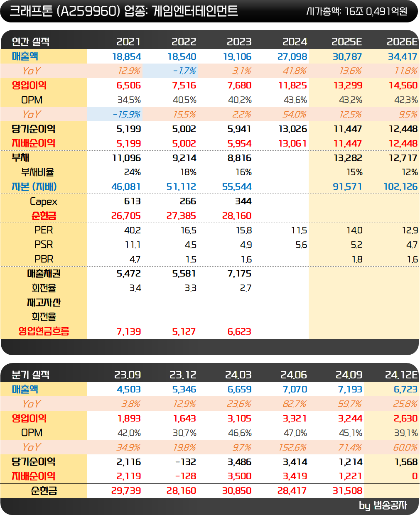The image size is (420, 515).
Task: Click 당기순이익 value 13,026
Action: 293,129
